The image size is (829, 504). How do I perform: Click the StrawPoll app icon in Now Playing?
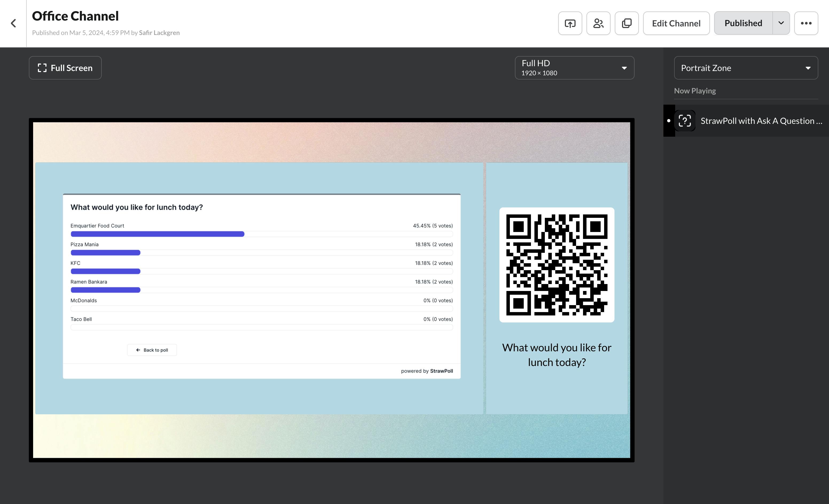[685, 120]
